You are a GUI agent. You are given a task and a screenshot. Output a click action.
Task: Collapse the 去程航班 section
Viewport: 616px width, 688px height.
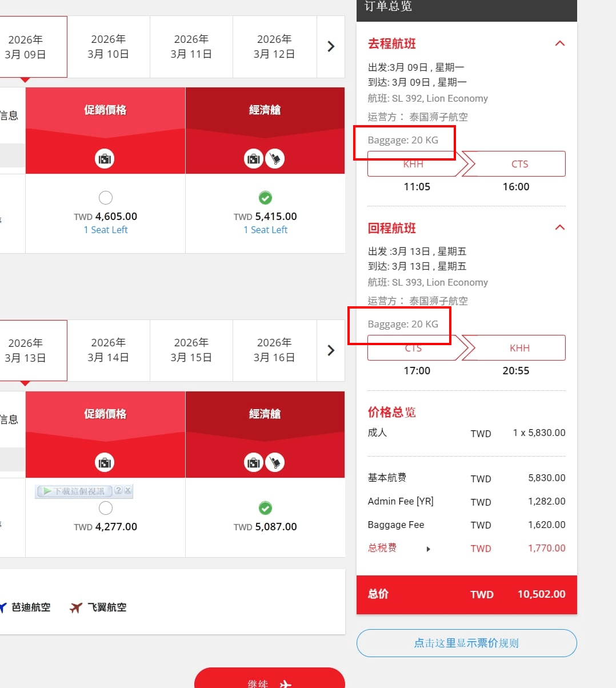(560, 43)
